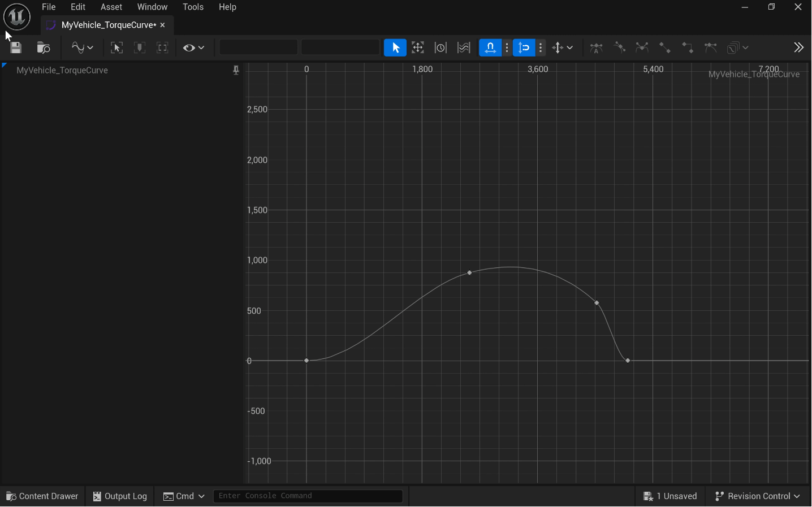
Task: Set Weighted tangents icon
Action: tap(711, 48)
